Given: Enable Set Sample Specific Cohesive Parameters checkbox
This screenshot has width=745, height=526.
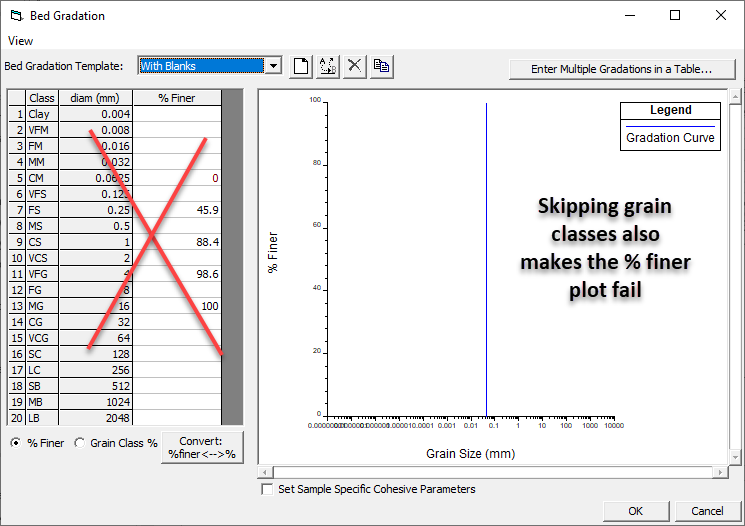Looking at the screenshot, I should (x=267, y=489).
